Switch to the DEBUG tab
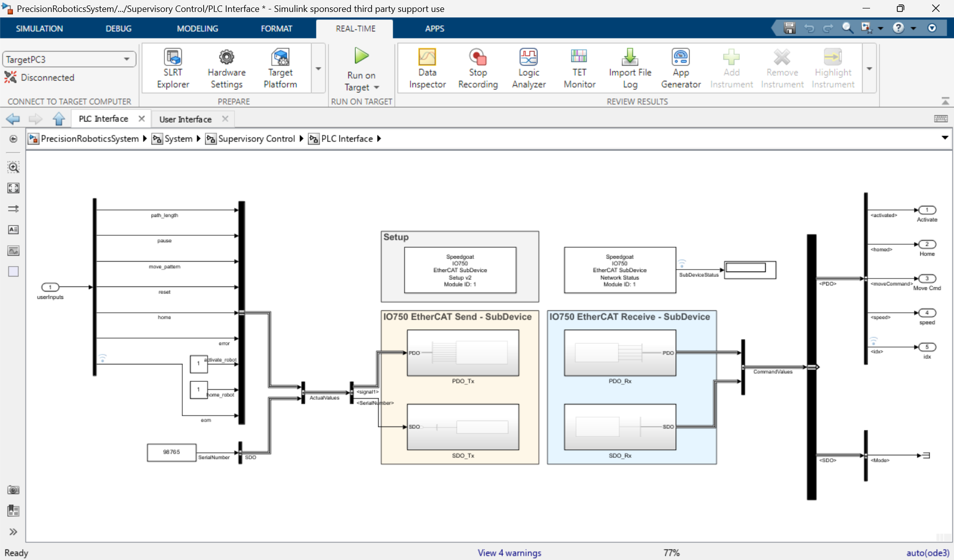This screenshot has height=560, width=954. [118, 28]
